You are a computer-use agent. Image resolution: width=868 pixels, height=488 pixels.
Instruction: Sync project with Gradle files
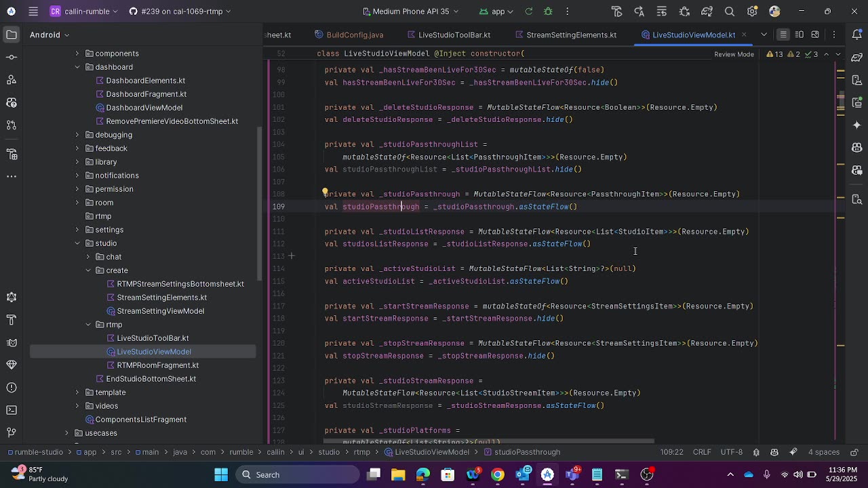[x=707, y=12]
